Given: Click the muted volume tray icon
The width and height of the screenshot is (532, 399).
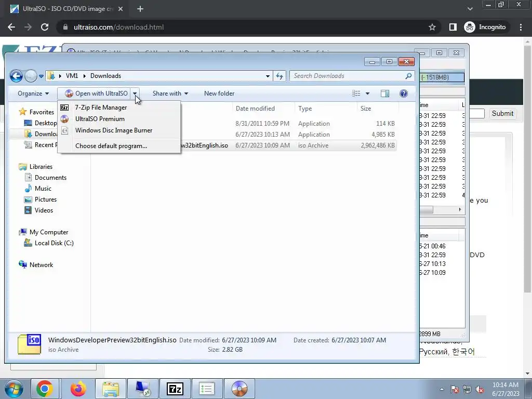Looking at the screenshot, I should tap(480, 389).
